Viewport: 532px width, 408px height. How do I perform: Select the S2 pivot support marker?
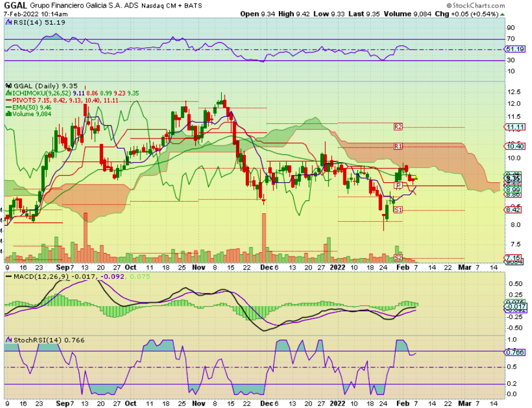click(398, 258)
